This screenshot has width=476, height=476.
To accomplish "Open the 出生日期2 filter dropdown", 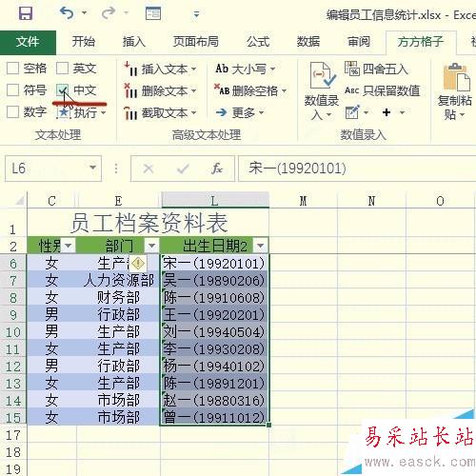I will click(x=261, y=246).
